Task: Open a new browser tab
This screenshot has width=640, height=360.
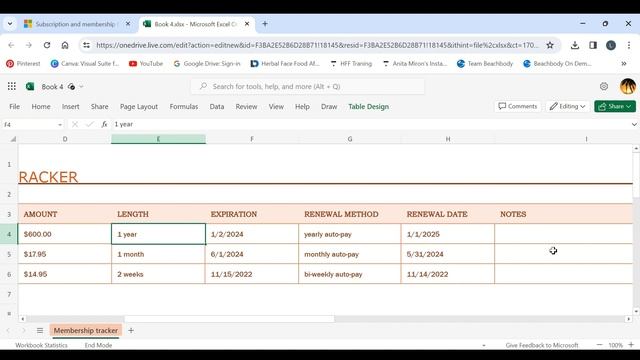Action: point(264,24)
